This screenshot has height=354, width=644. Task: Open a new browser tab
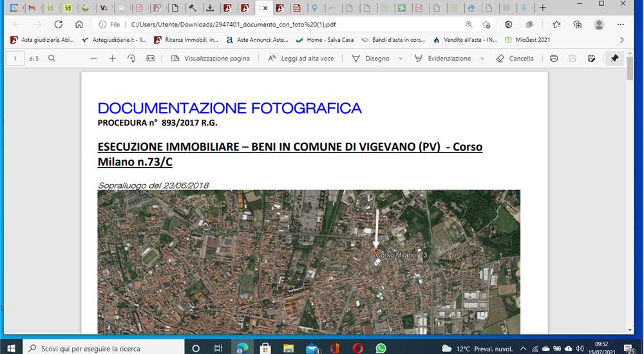click(542, 8)
